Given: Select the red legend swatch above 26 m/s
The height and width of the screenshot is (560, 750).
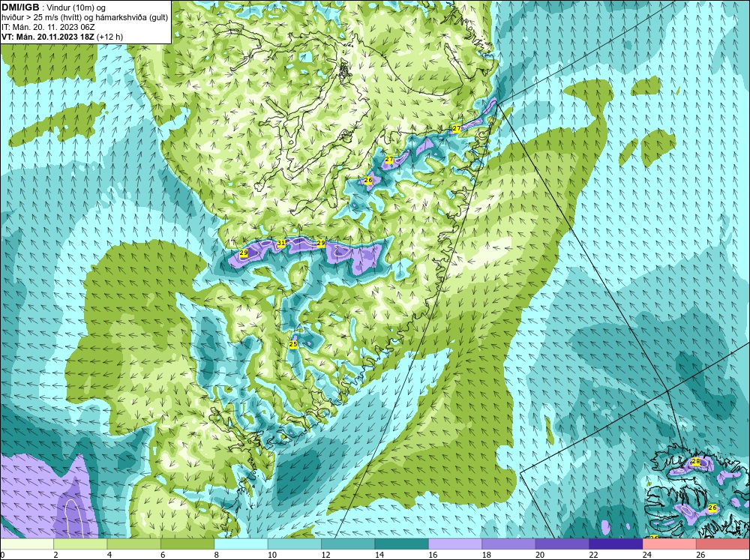Looking at the screenshot, I should 723,544.
